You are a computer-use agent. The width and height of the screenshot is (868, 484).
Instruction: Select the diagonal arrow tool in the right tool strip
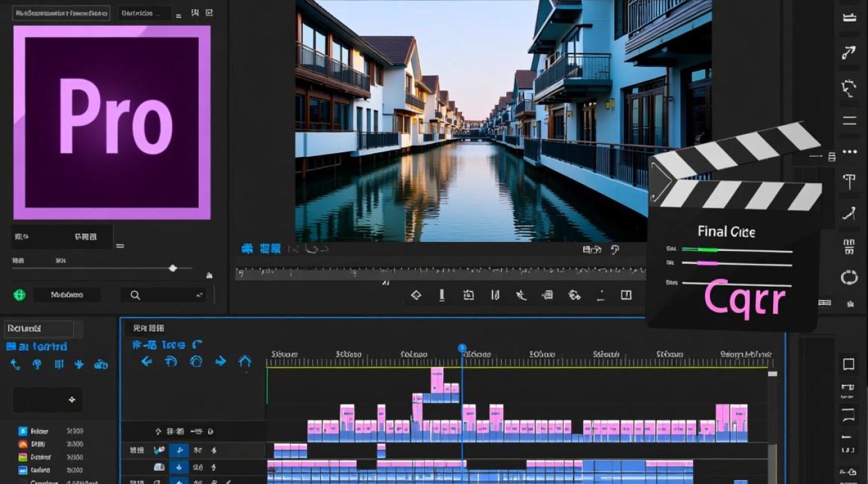pos(849,53)
